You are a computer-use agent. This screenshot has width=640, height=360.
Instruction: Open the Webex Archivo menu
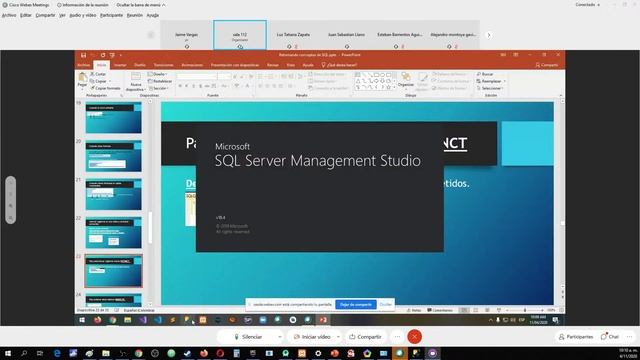click(x=9, y=15)
